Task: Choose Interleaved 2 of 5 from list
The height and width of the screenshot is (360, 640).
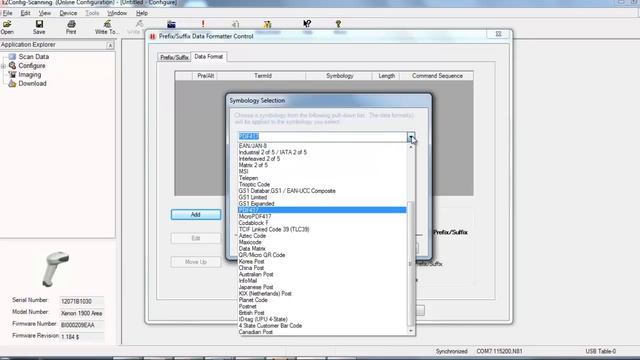Action: click(322, 159)
